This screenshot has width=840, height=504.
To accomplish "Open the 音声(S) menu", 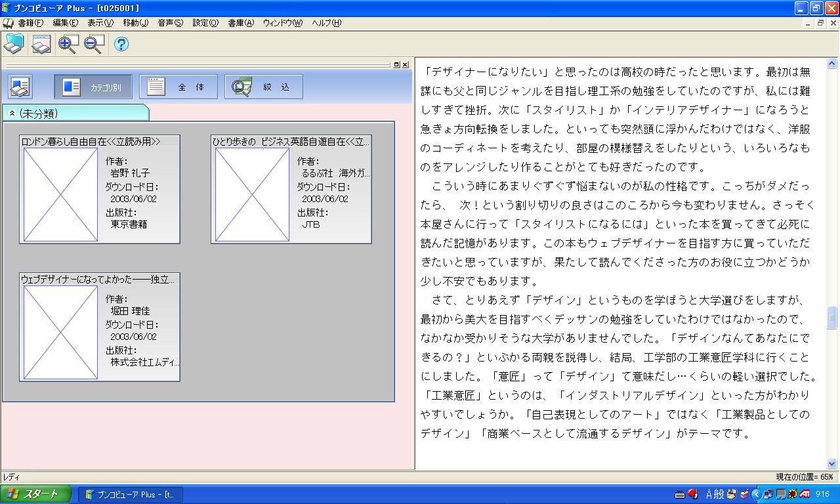I will (x=170, y=23).
